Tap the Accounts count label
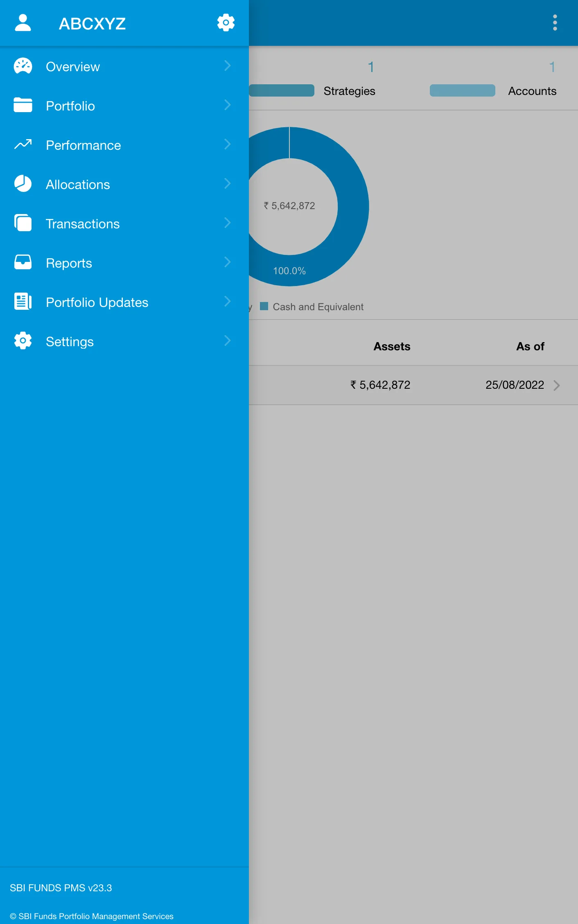This screenshot has width=578, height=924. (532, 91)
